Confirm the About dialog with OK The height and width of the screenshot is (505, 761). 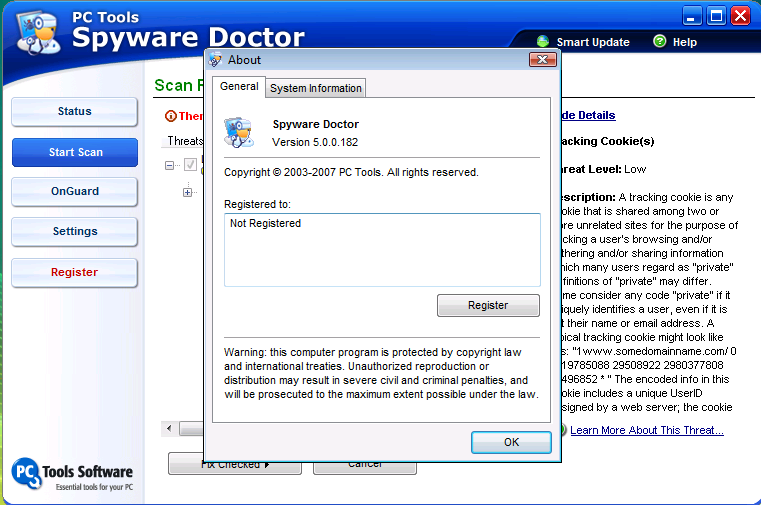point(511,442)
